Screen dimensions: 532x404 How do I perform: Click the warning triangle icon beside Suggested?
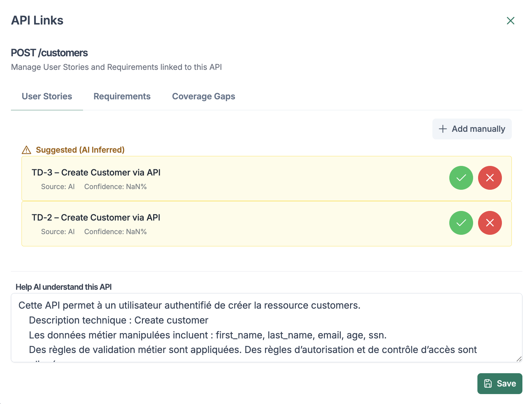click(x=26, y=150)
